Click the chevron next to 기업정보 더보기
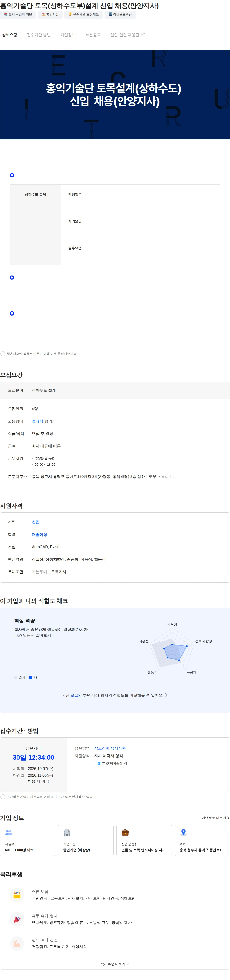 pyautogui.click(x=228, y=818)
